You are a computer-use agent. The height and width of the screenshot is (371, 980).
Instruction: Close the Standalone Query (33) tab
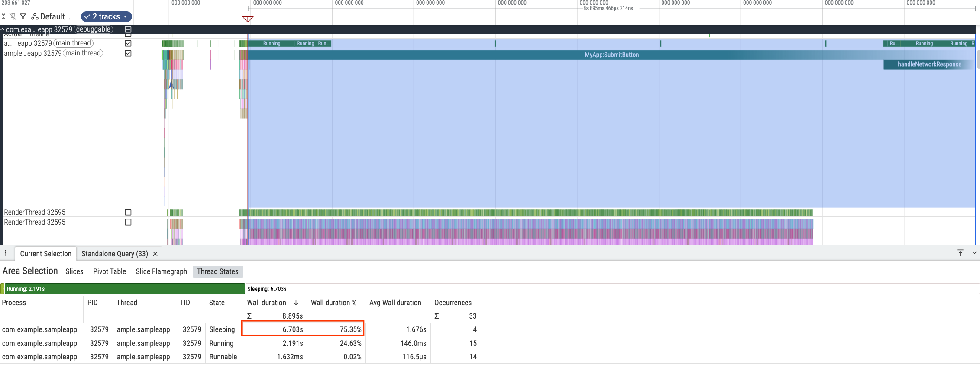pos(155,254)
